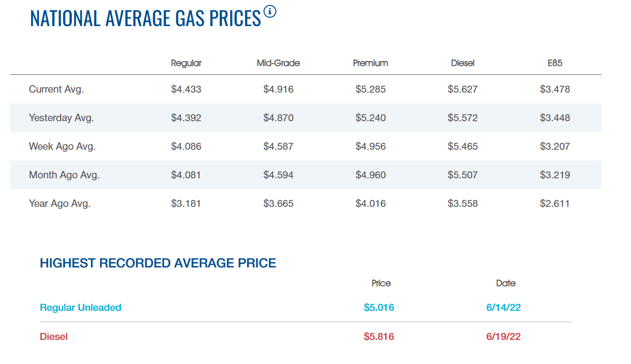Click the Year Ago Avg. row label
The height and width of the screenshot is (364, 631).
point(60,204)
